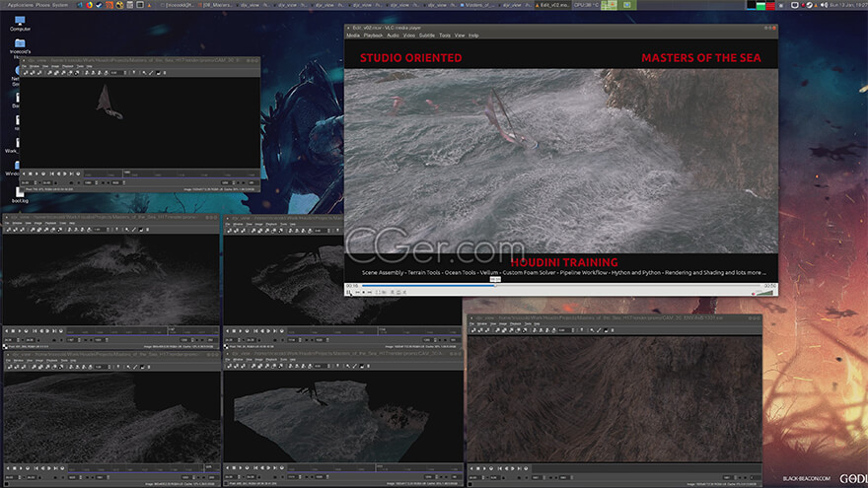Open file icon in middle-left whitewater djv_view
Viewport: 868px width, 488px height.
pos(8,230)
